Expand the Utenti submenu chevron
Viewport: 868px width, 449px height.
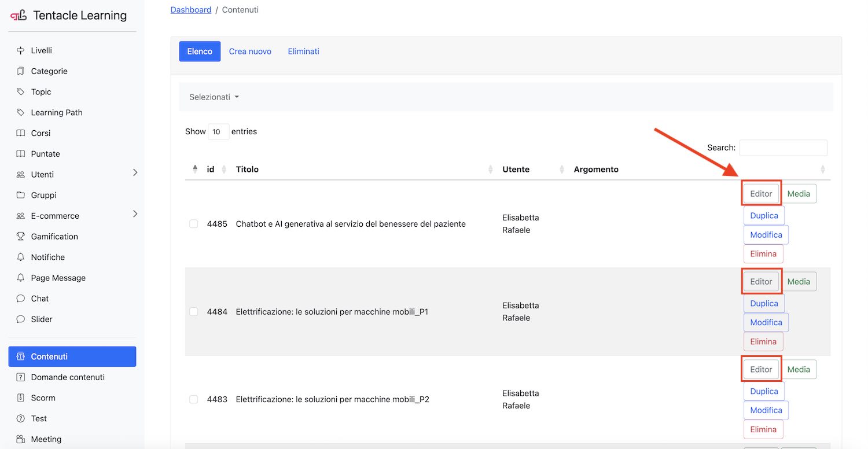pos(135,173)
